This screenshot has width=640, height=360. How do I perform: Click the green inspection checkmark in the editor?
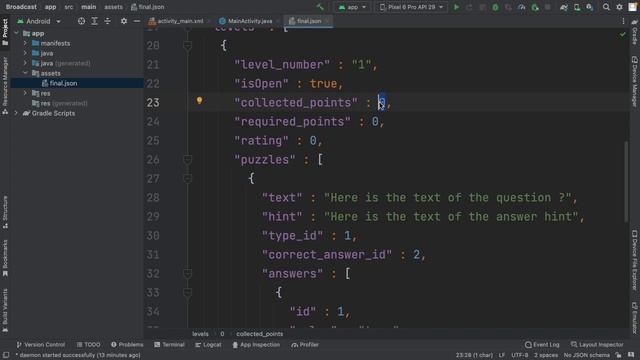click(622, 35)
